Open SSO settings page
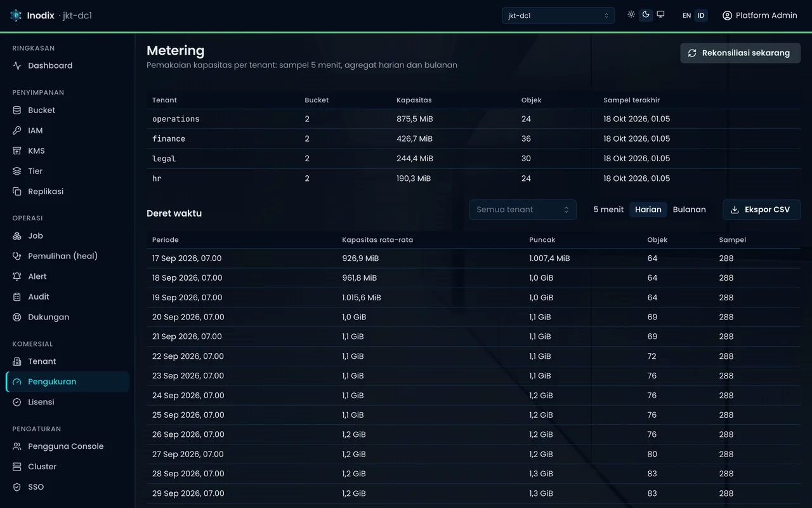This screenshot has height=508, width=812. coord(67,487)
